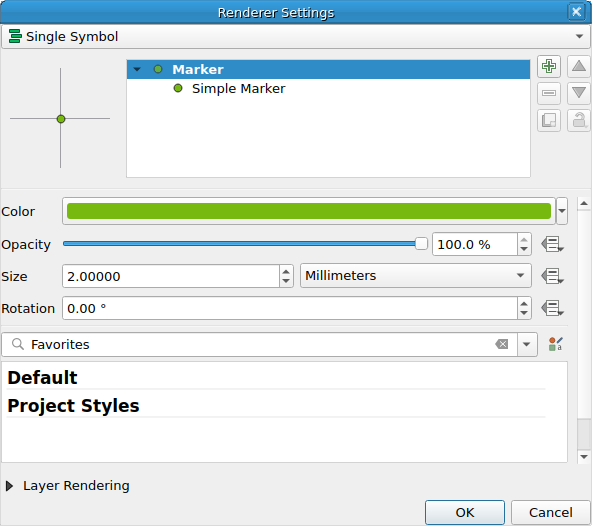Expand the Layer Rendering section
The image size is (592, 526).
pyautogui.click(x=10, y=486)
